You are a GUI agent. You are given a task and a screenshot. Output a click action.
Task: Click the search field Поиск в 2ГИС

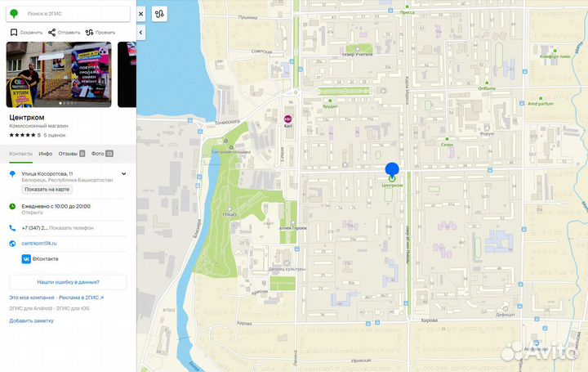tap(73, 14)
